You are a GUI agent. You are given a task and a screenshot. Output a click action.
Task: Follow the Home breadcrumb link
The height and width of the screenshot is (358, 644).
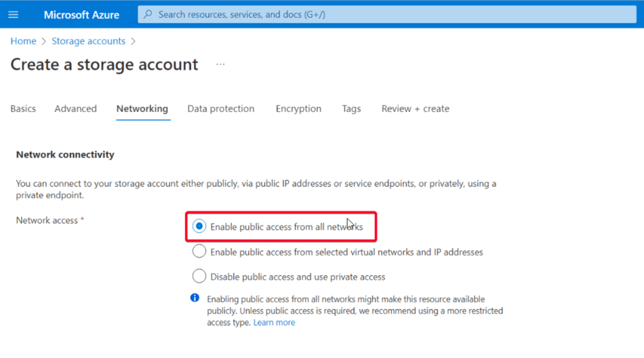(x=23, y=41)
